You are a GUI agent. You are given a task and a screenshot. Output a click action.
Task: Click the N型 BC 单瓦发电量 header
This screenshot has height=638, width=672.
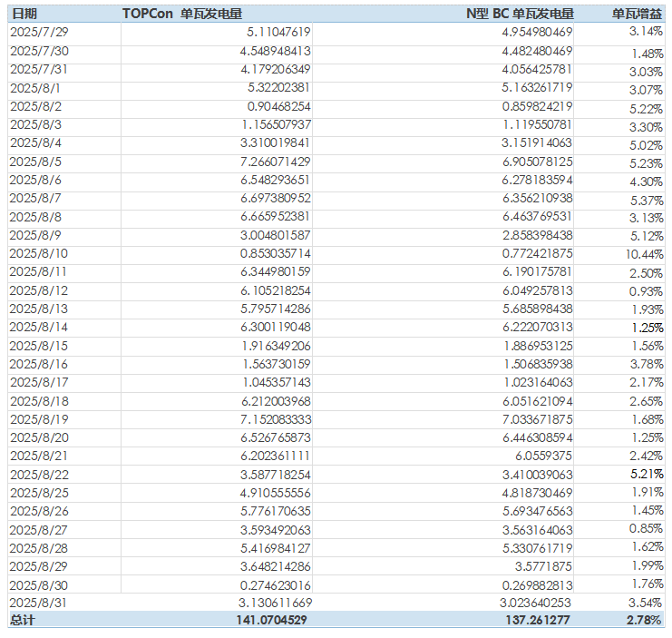[x=519, y=14]
